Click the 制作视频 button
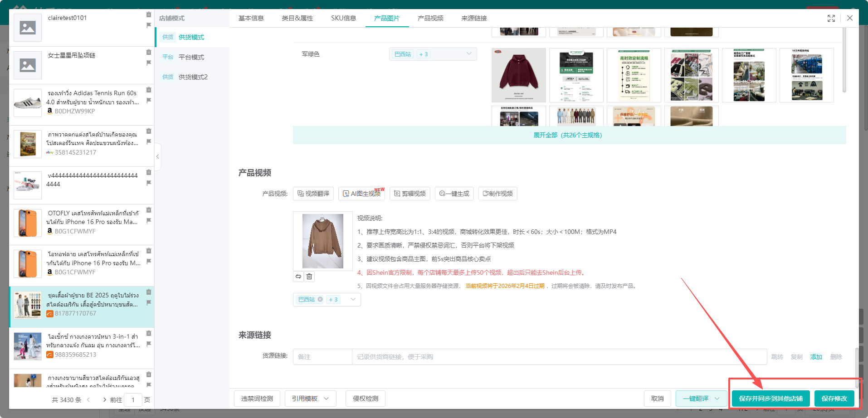 498,194
